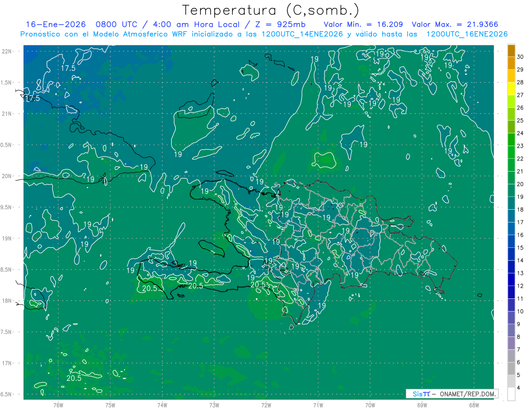Click the 'Valor Min. = 16.209' value
The width and height of the screenshot is (532, 411).
(363, 24)
